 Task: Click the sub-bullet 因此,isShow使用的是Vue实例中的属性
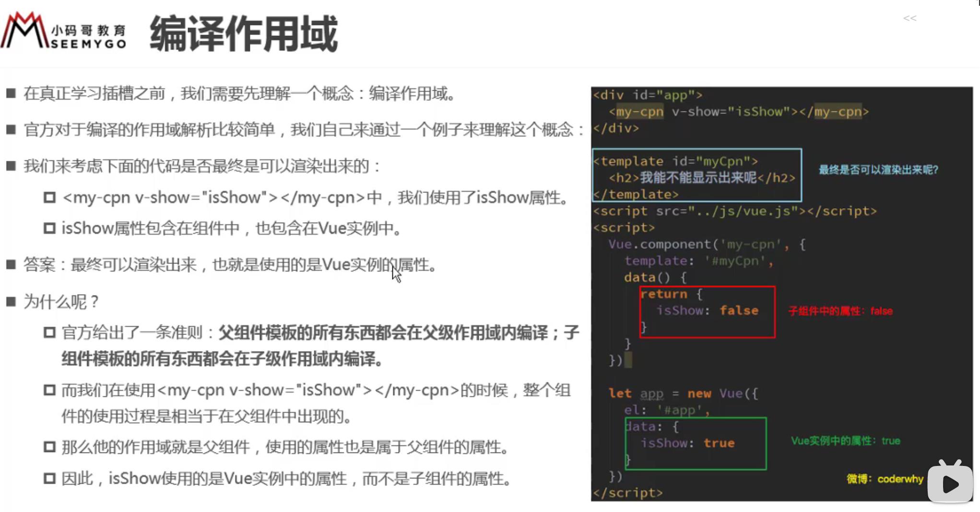(287, 478)
